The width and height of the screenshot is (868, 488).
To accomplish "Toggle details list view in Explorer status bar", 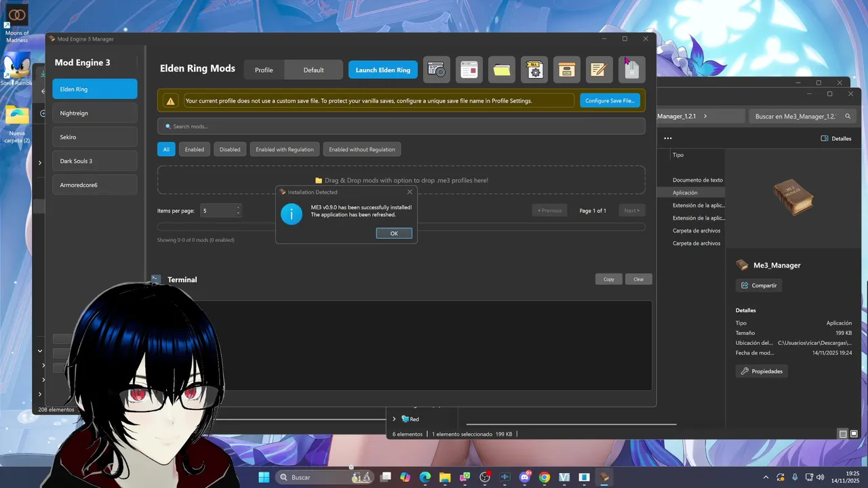I will (x=843, y=434).
